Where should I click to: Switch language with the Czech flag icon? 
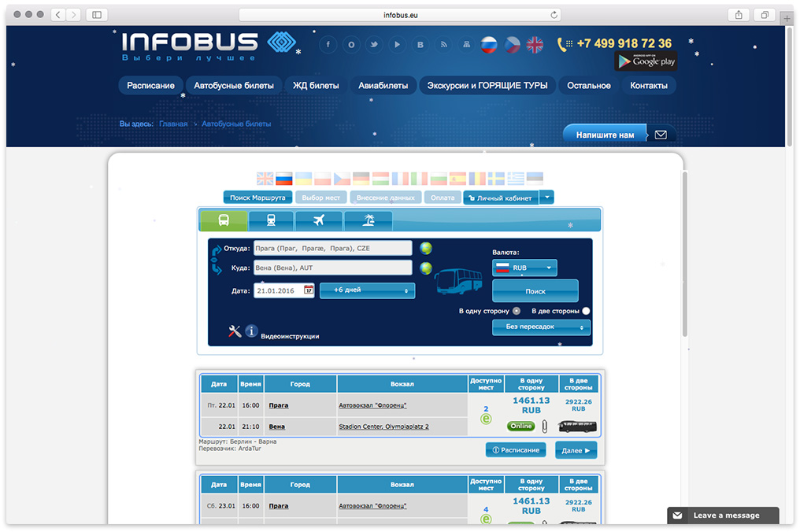point(513,45)
